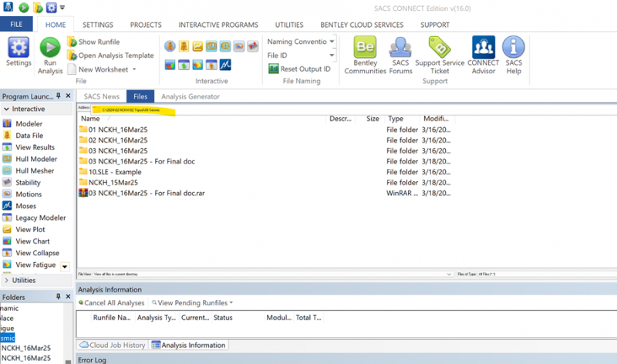
Task: Click the yellow plot icon in ribbon Interactive group
Action: (197, 46)
